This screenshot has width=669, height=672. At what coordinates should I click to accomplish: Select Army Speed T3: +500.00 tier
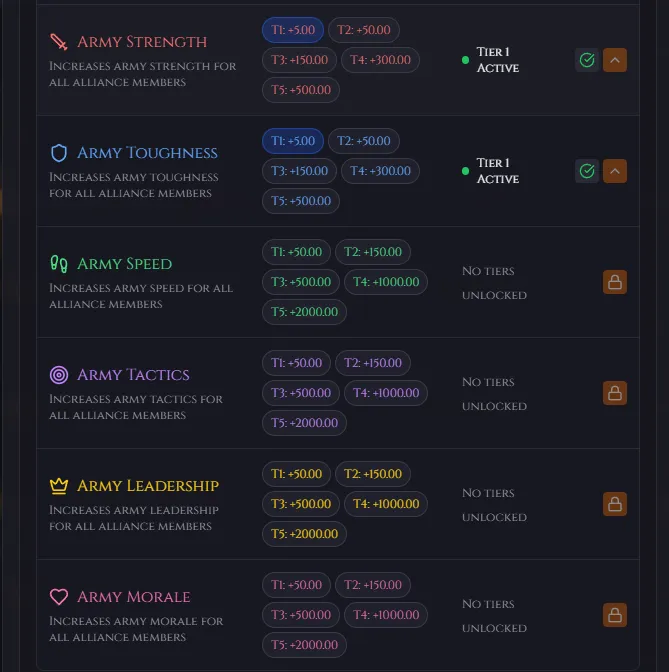[301, 282]
